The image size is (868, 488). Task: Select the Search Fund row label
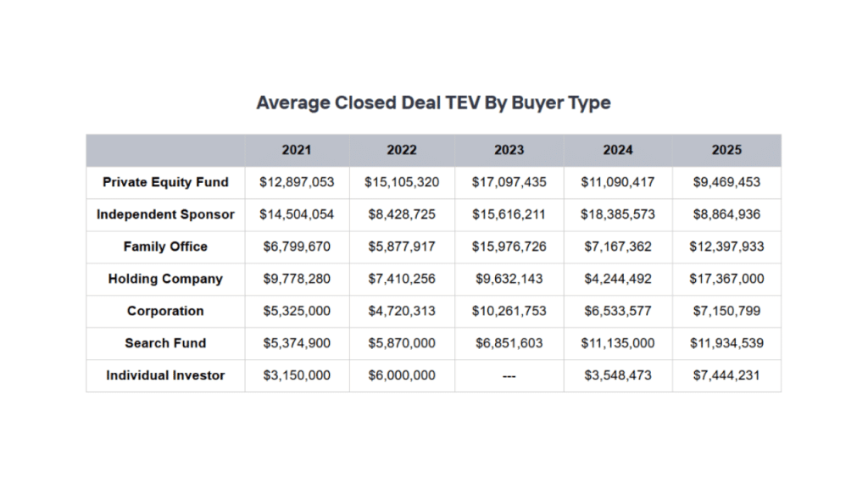[165, 343]
